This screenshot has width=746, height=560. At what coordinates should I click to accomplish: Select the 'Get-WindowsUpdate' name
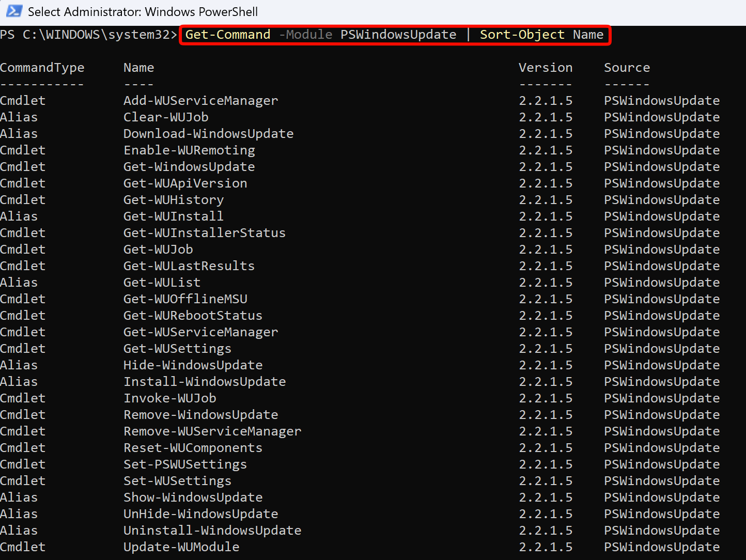pyautogui.click(x=189, y=167)
